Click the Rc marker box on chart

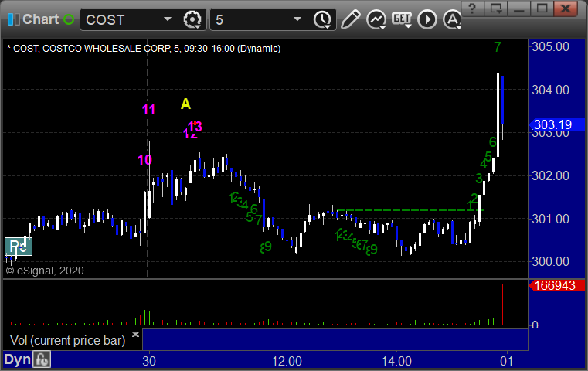pyautogui.click(x=19, y=247)
